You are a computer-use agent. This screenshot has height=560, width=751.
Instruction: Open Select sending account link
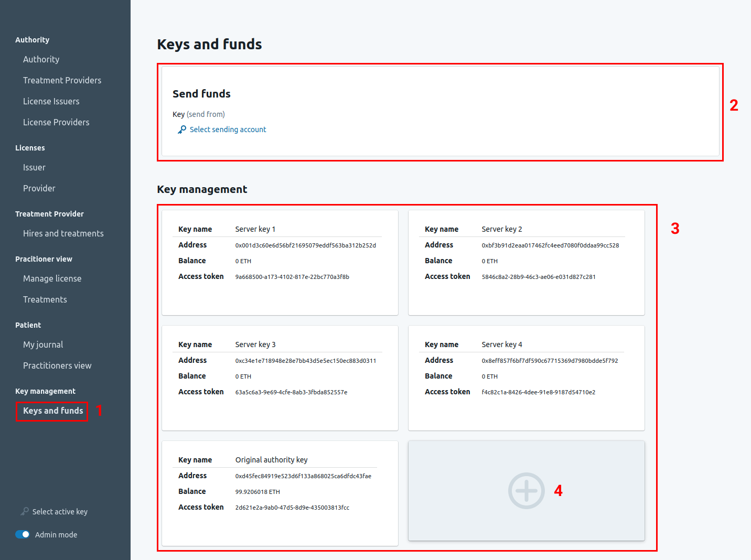228,130
